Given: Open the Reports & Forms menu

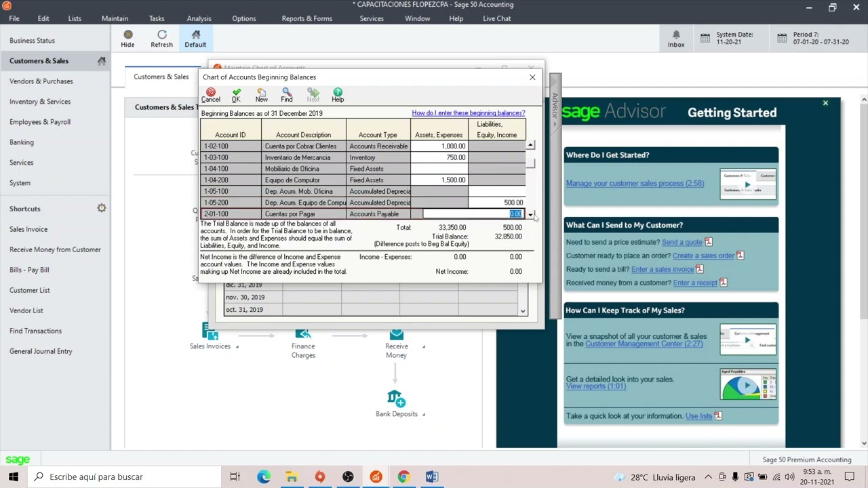Looking at the screenshot, I should pos(307,18).
